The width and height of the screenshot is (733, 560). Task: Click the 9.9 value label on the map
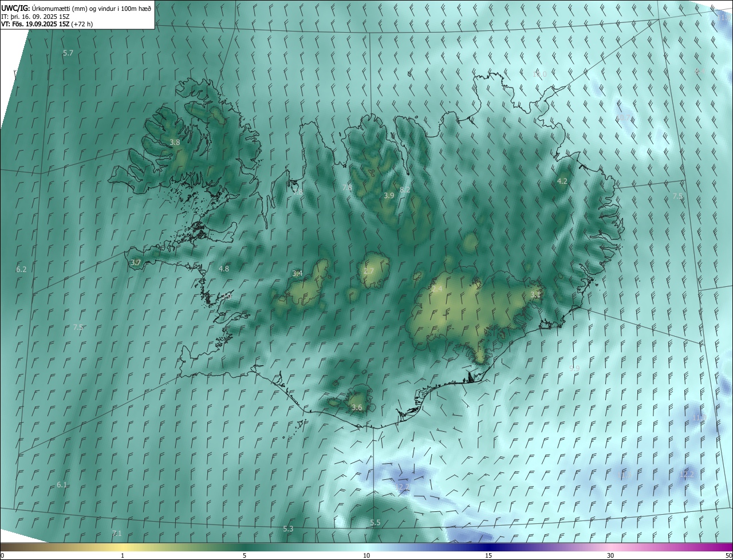click(x=574, y=368)
